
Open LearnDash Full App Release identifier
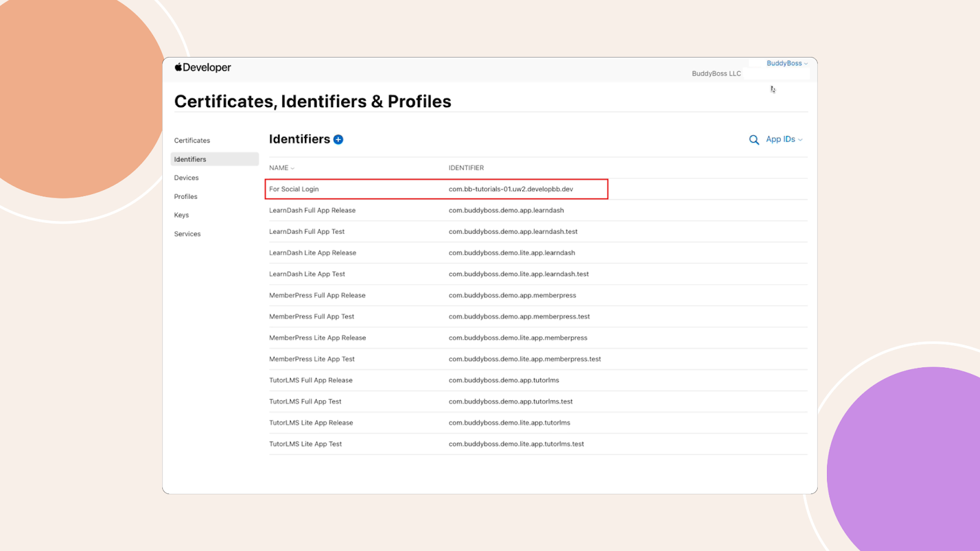pyautogui.click(x=312, y=211)
